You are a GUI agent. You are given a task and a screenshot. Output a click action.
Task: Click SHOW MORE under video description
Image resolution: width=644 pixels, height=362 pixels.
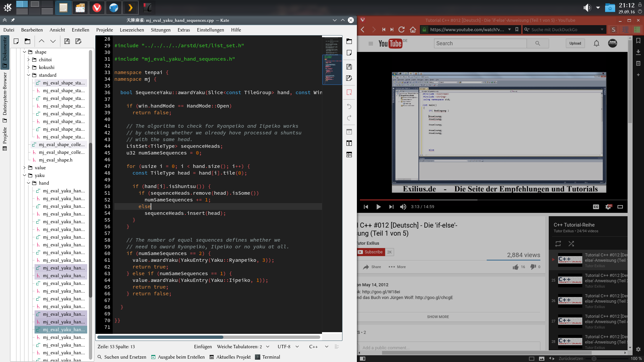pyautogui.click(x=438, y=317)
